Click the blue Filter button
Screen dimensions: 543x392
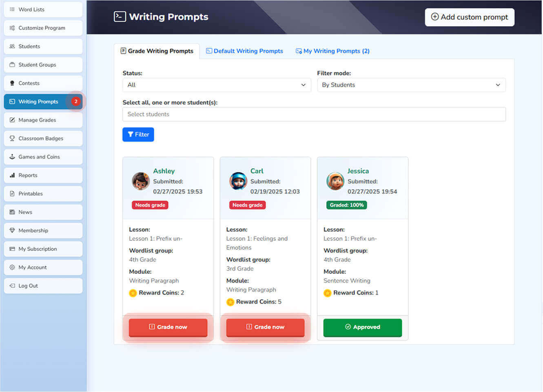138,134
